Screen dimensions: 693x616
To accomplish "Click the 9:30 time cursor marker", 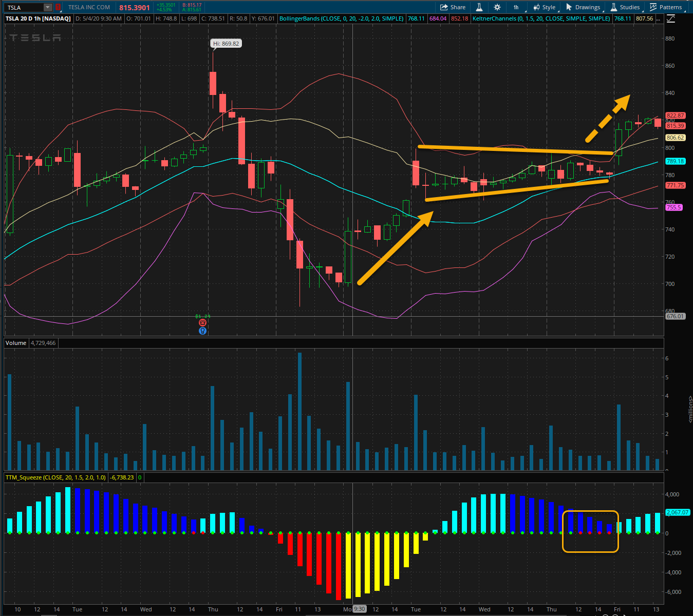I will pyautogui.click(x=359, y=609).
